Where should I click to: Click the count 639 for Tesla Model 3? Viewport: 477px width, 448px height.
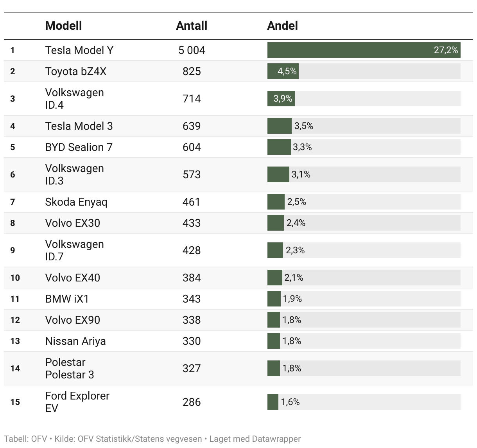pos(192,126)
